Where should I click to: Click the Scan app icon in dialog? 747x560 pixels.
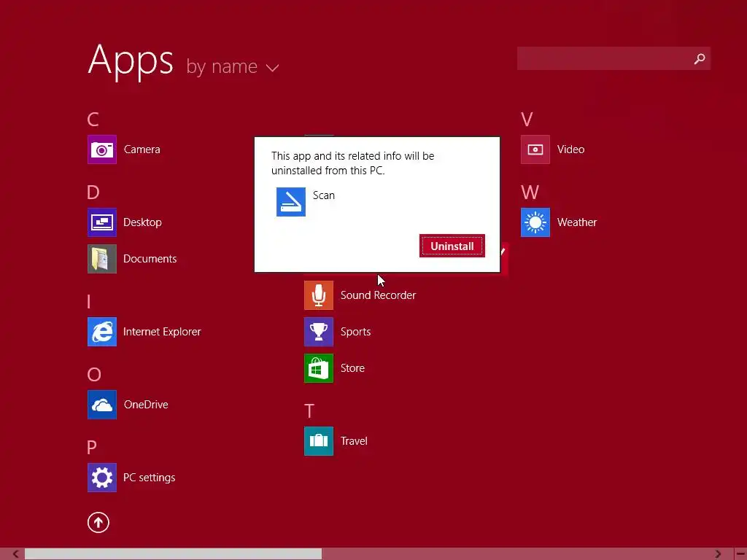pyautogui.click(x=291, y=202)
